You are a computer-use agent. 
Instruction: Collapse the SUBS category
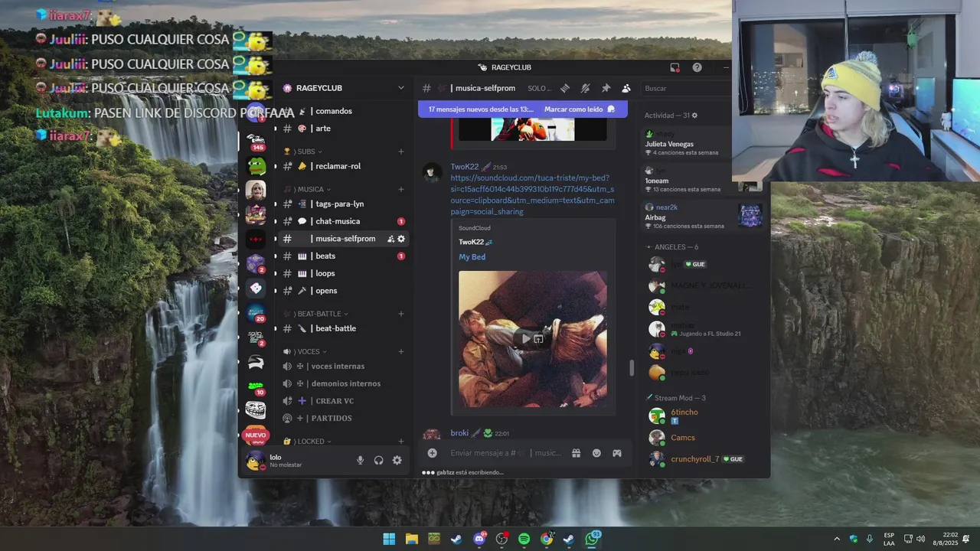(303, 152)
